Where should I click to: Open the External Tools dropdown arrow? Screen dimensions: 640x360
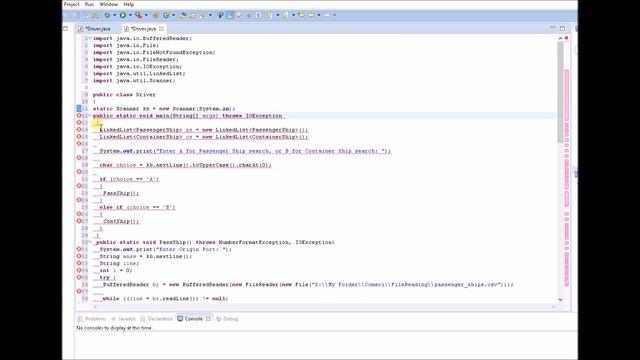[x=146, y=15]
